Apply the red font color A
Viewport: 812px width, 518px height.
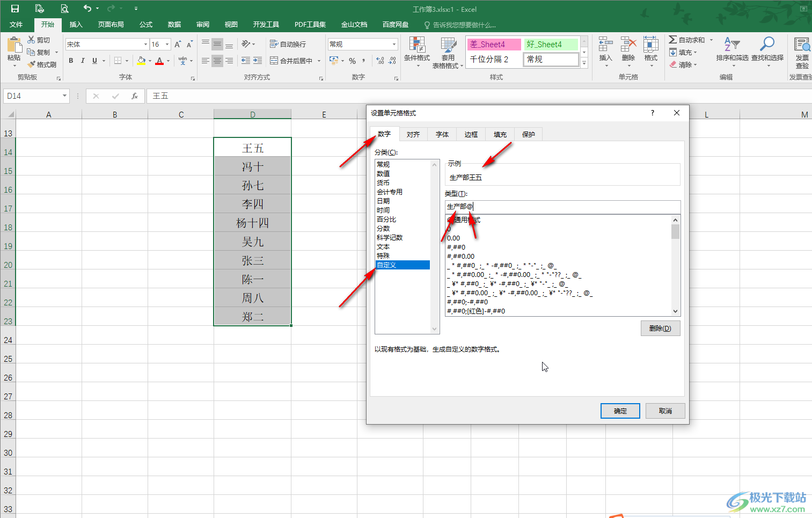coord(159,61)
